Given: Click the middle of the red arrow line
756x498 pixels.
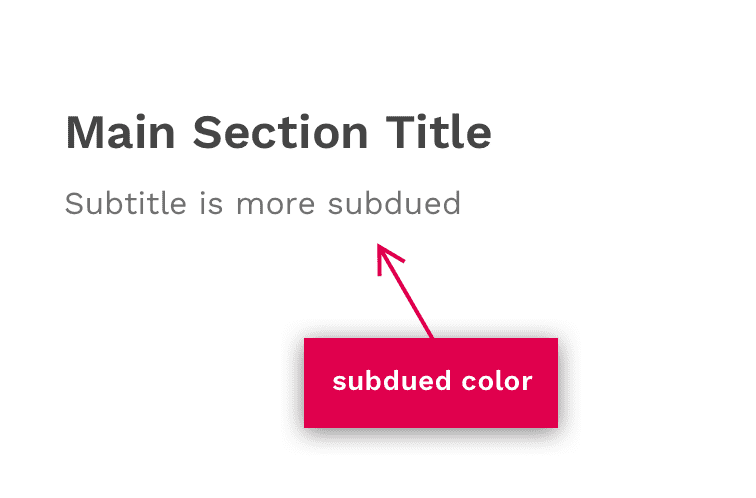Looking at the screenshot, I should (x=407, y=295).
